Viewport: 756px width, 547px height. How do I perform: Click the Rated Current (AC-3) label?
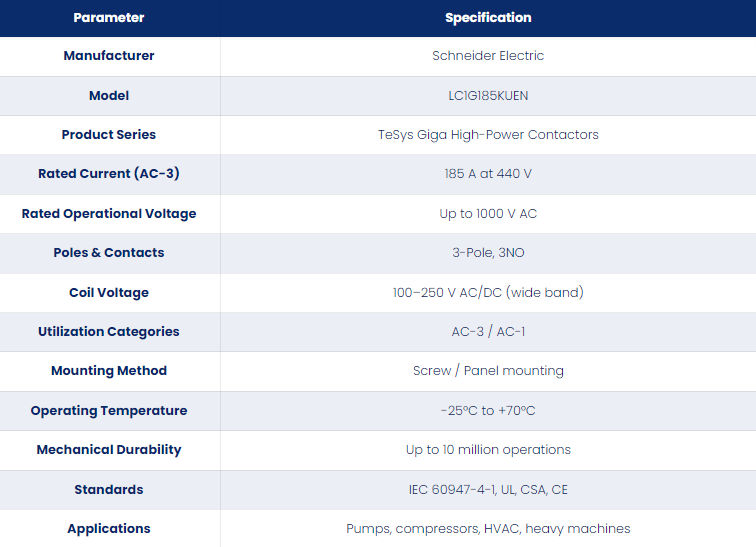click(x=109, y=174)
